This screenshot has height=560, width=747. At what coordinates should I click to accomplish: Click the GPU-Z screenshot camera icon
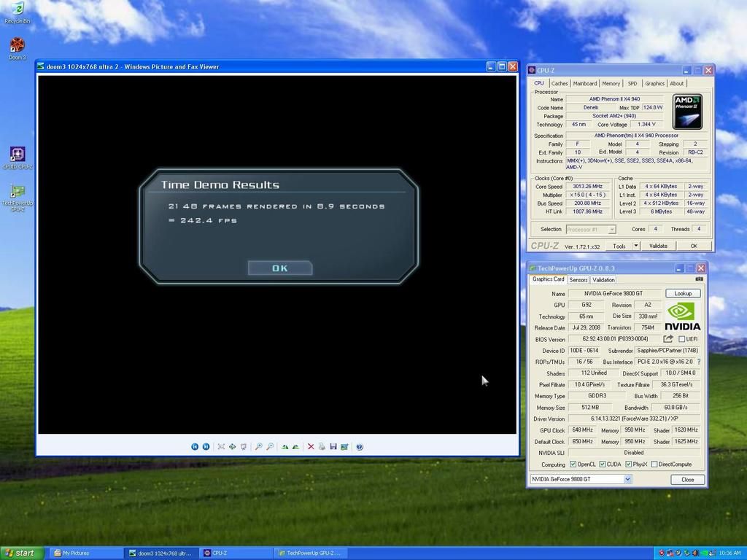tap(699, 279)
